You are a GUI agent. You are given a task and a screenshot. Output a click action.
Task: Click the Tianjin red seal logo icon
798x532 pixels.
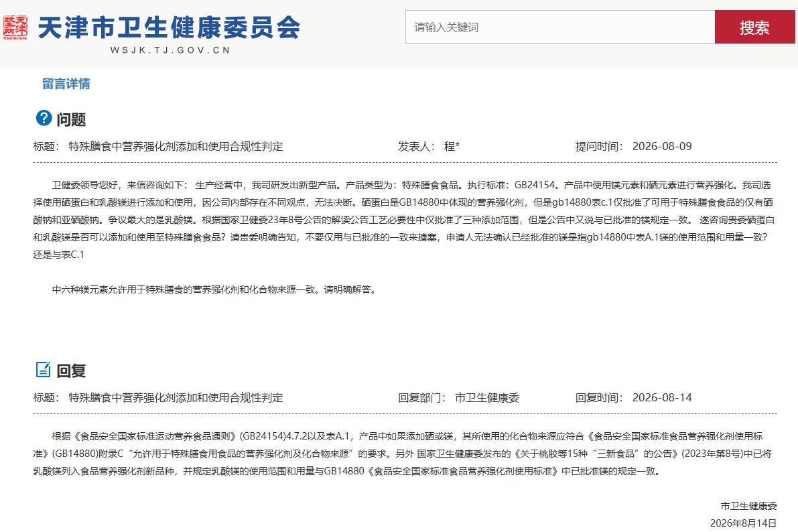click(x=15, y=27)
